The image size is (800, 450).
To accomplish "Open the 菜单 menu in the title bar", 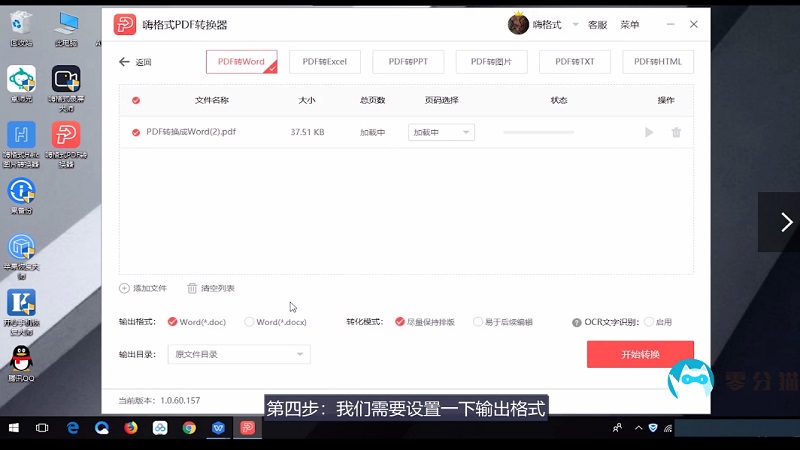I will [629, 24].
